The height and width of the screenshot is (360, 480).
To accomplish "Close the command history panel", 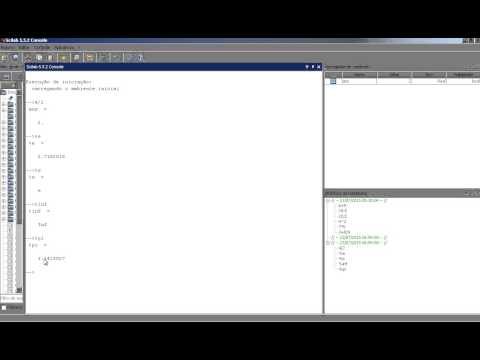I will 477,193.
